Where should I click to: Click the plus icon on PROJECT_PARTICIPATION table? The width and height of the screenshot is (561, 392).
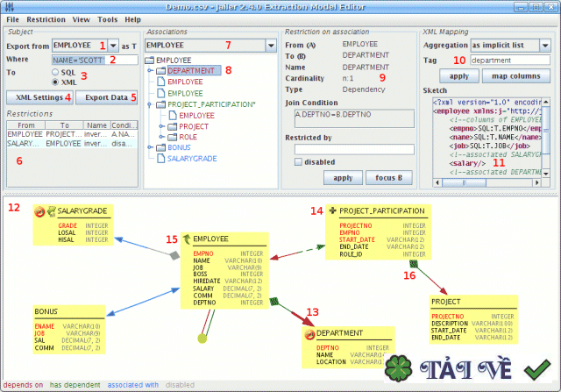click(x=333, y=210)
